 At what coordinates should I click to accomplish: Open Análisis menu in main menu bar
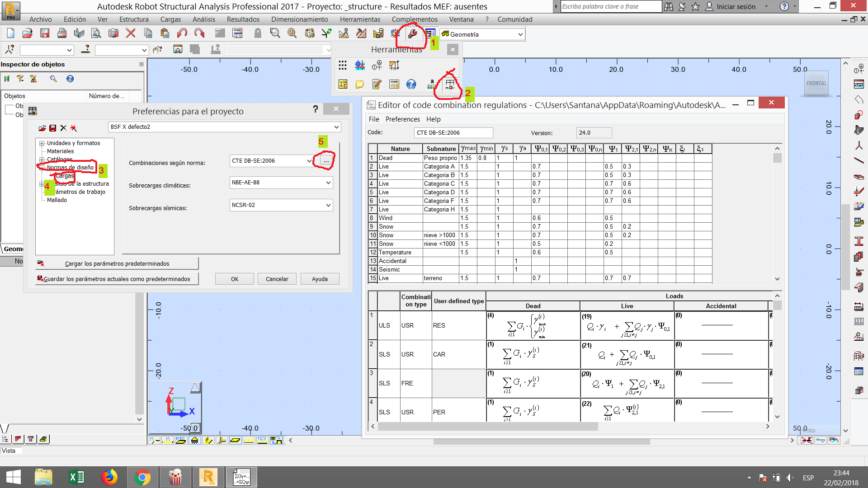point(204,19)
